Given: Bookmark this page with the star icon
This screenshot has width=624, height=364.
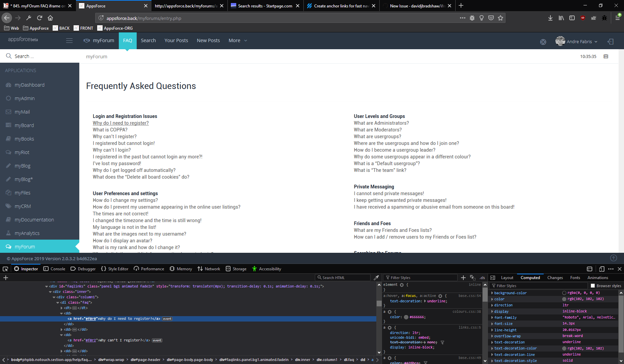Looking at the screenshot, I should [x=500, y=18].
